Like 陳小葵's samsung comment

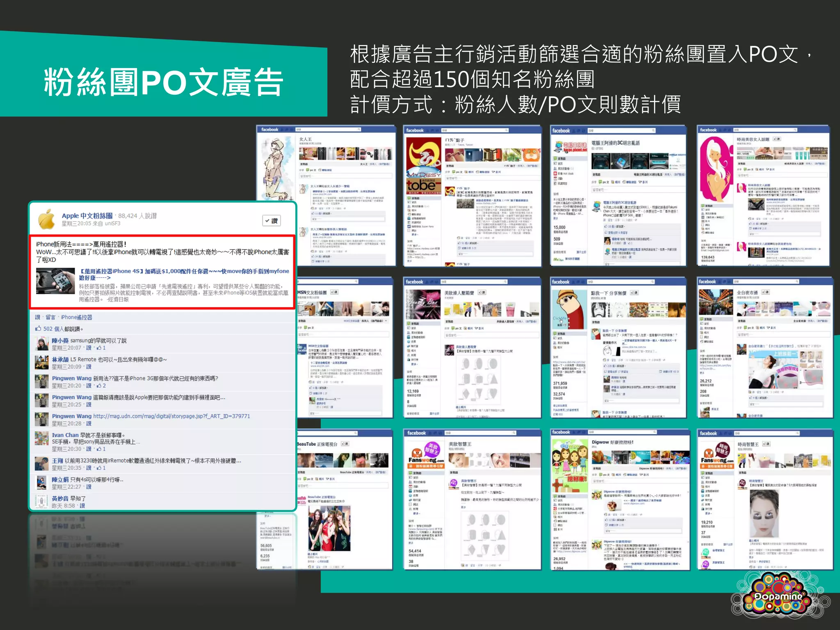point(89,348)
